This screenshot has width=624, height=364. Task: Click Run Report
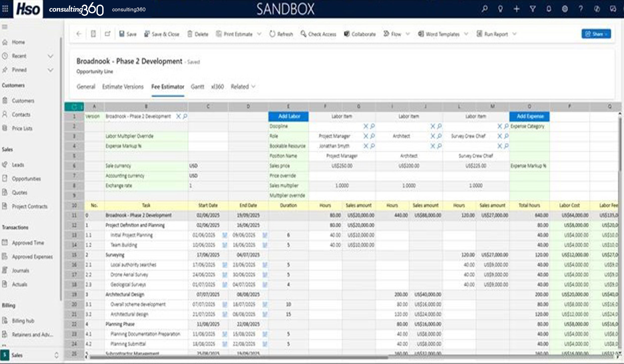492,34
